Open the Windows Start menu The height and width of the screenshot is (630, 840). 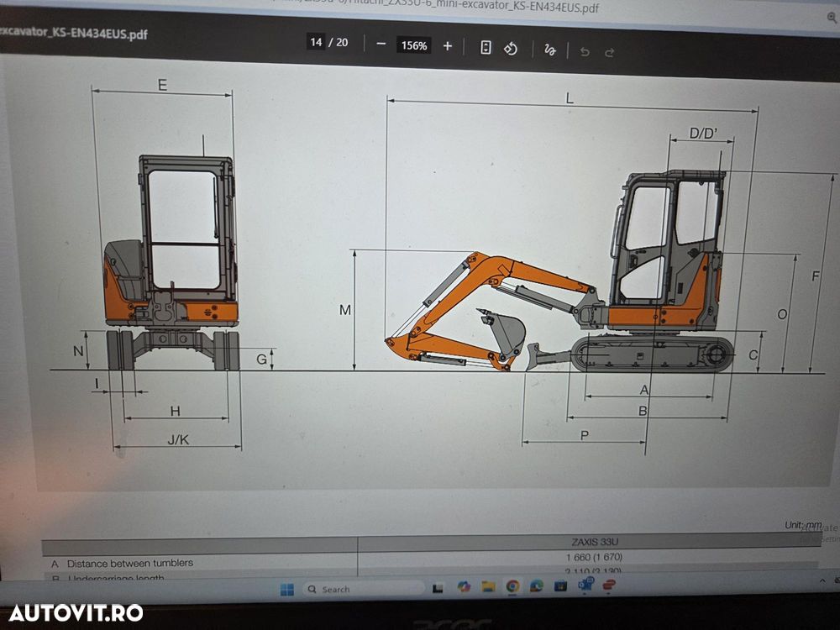pyautogui.click(x=287, y=590)
